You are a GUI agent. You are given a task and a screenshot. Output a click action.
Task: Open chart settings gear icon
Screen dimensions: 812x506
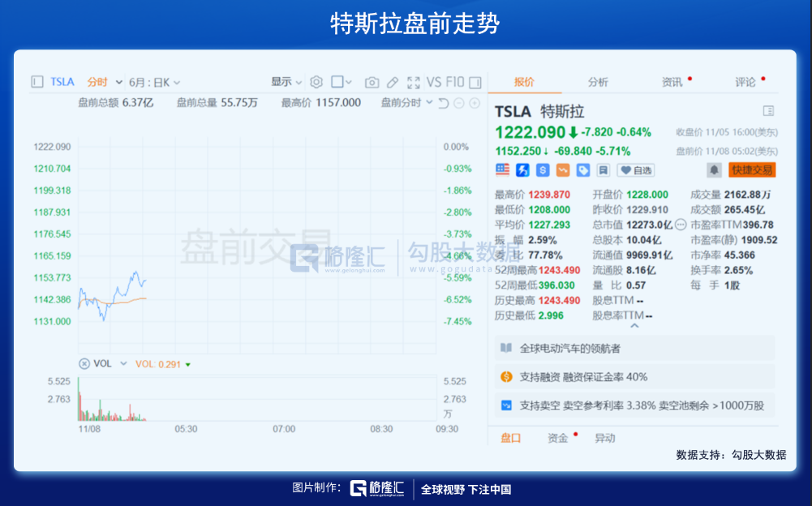(x=316, y=82)
